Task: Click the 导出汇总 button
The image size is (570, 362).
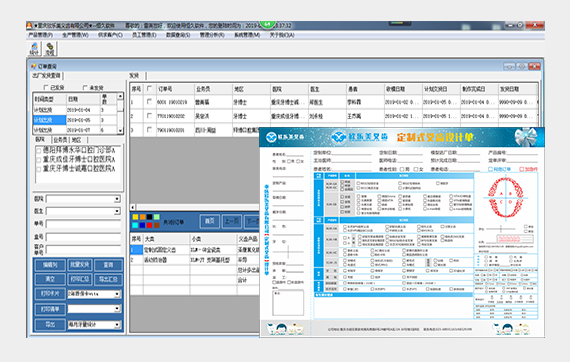Action: 108,279
